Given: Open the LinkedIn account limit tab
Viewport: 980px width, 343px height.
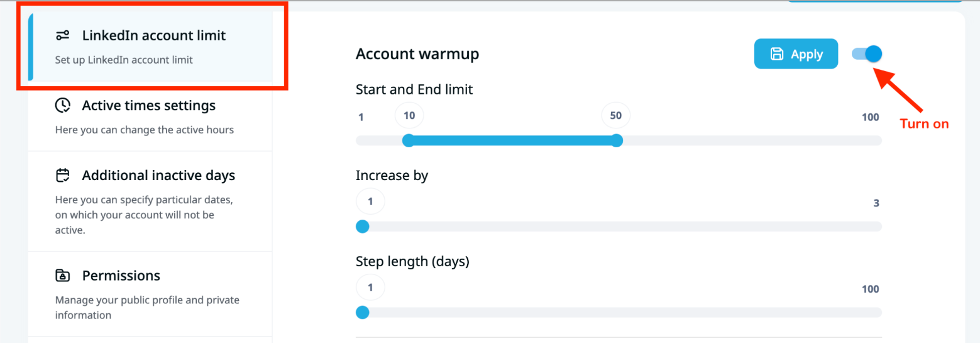Looking at the screenshot, I should (153, 35).
